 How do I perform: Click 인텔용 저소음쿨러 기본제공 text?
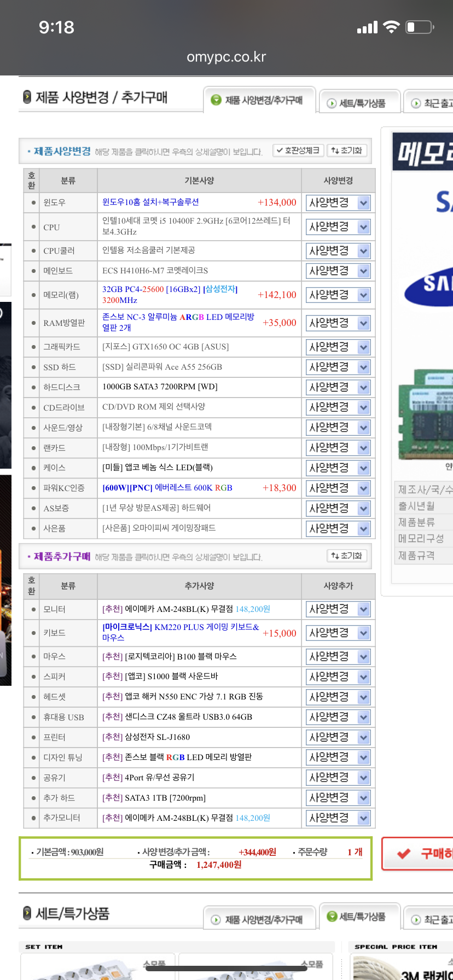coord(149,250)
